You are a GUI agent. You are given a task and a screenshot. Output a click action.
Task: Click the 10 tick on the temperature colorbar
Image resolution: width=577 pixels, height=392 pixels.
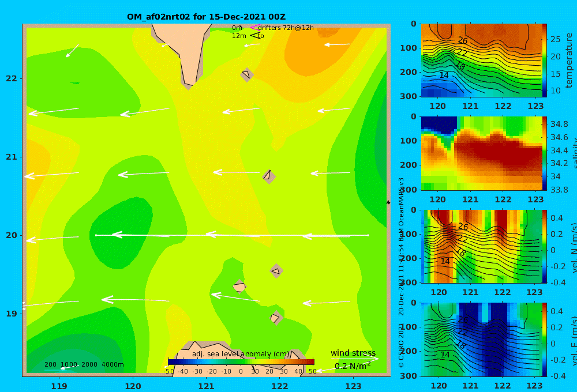click(x=555, y=91)
